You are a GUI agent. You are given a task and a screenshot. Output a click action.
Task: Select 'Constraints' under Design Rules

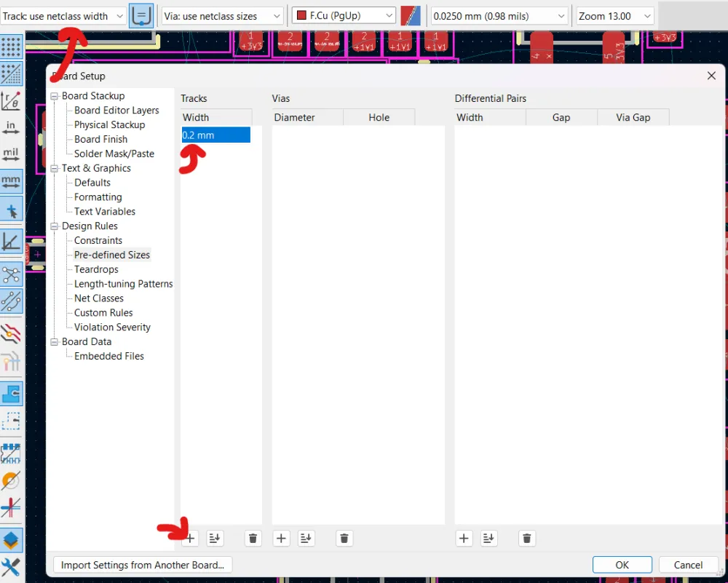97,240
